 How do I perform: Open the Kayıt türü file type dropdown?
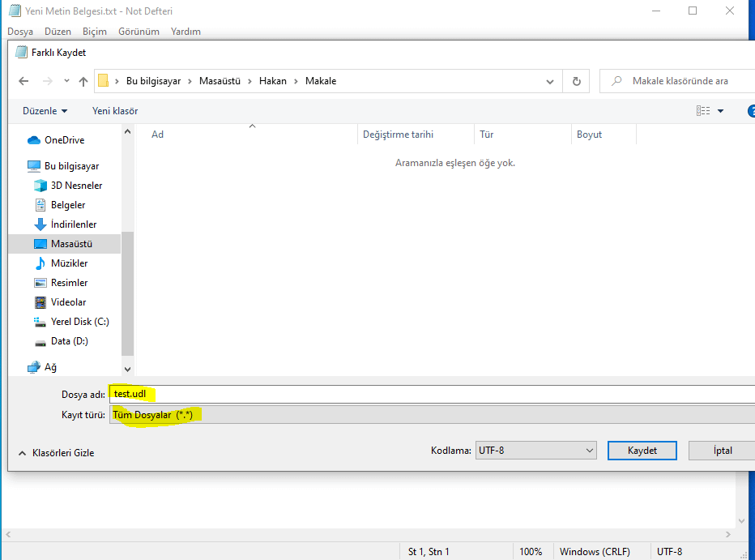(x=432, y=415)
